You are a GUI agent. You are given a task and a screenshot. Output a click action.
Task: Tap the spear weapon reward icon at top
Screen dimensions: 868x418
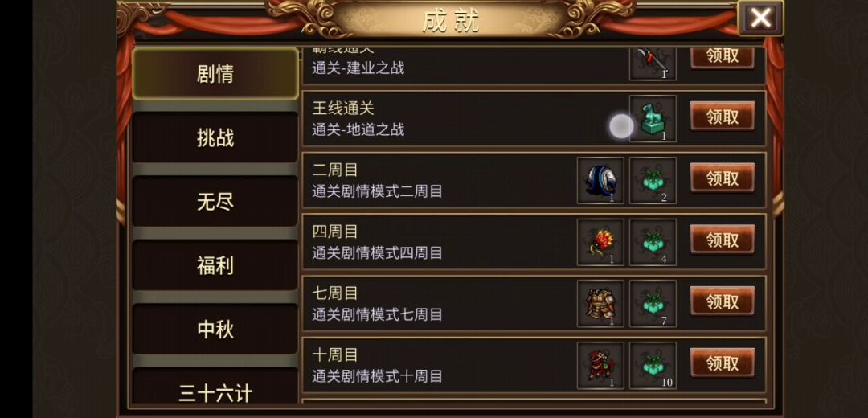pyautogui.click(x=653, y=64)
